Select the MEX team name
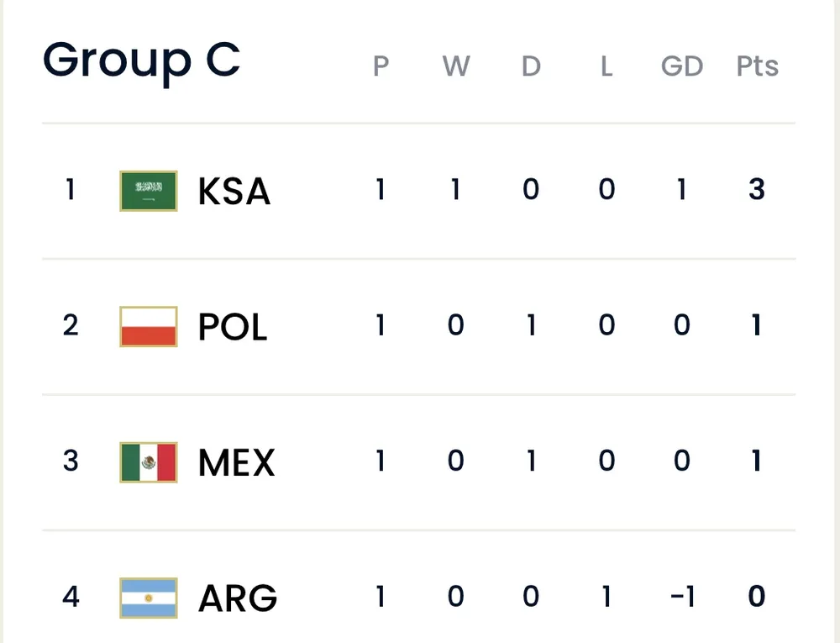This screenshot has width=840, height=643. pyautogui.click(x=237, y=462)
